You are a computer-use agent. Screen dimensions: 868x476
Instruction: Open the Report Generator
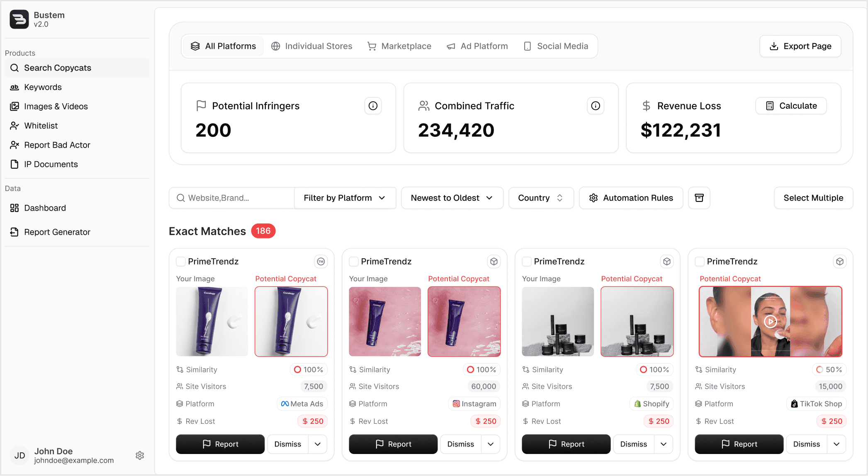click(x=57, y=232)
